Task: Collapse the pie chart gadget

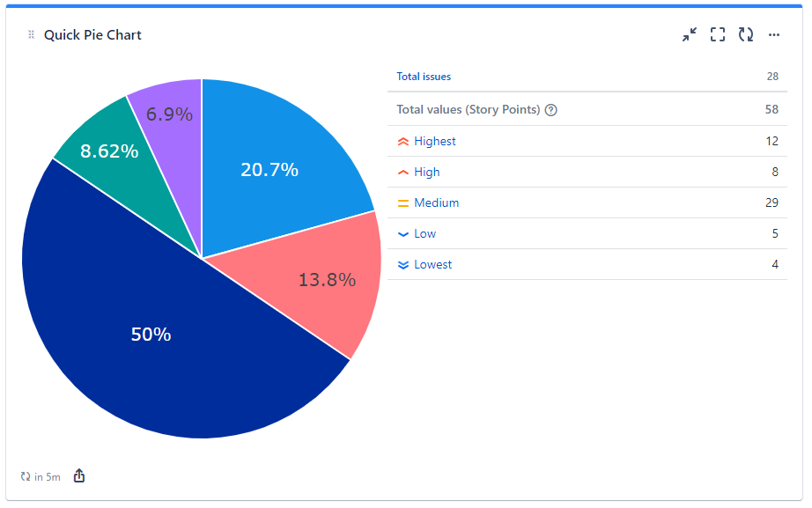Action: point(689,34)
